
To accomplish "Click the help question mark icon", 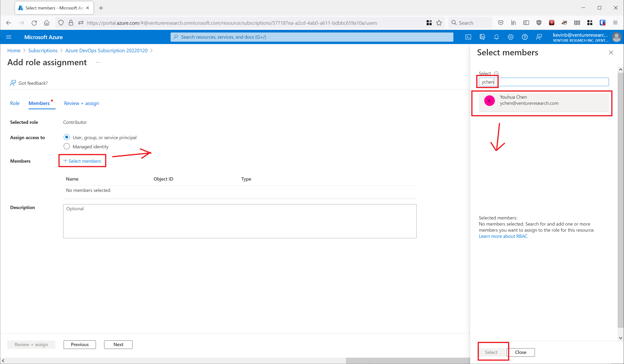I will point(525,37).
